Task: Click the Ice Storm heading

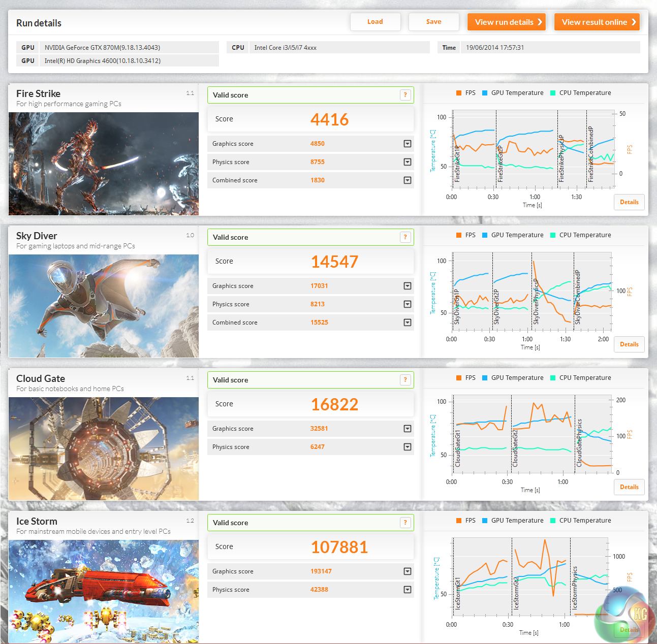Action: [37, 521]
